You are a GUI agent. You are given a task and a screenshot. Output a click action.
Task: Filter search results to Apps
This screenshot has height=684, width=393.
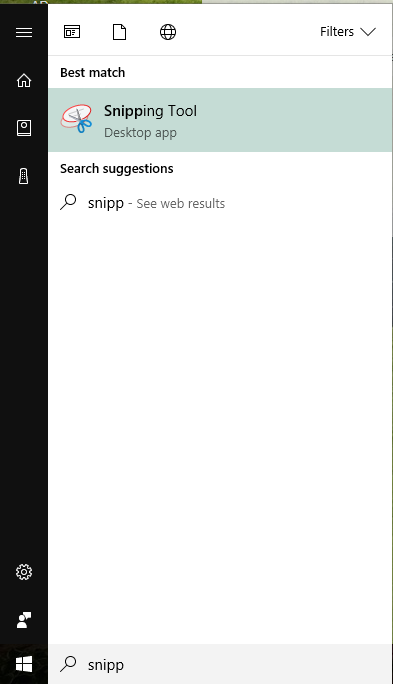72,32
